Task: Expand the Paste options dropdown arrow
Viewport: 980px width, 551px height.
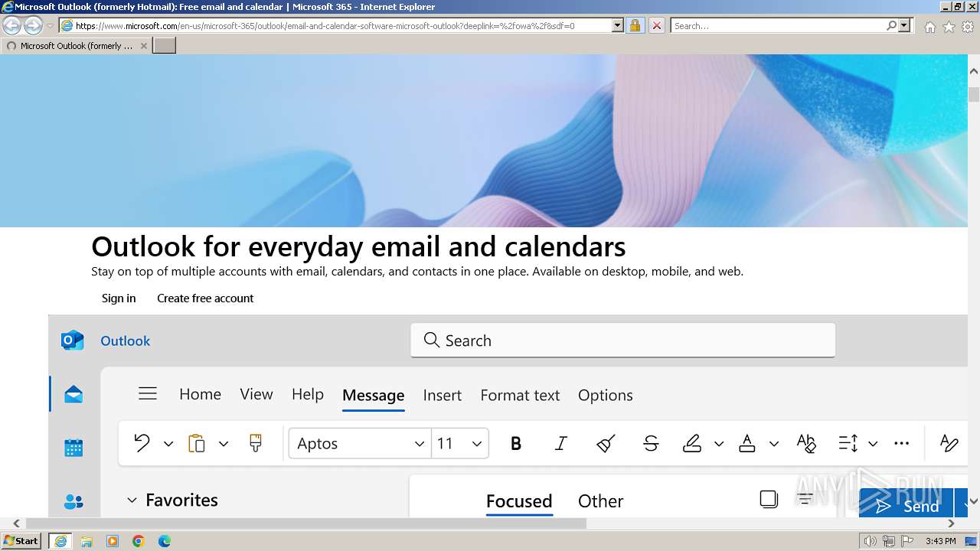Action: (224, 444)
